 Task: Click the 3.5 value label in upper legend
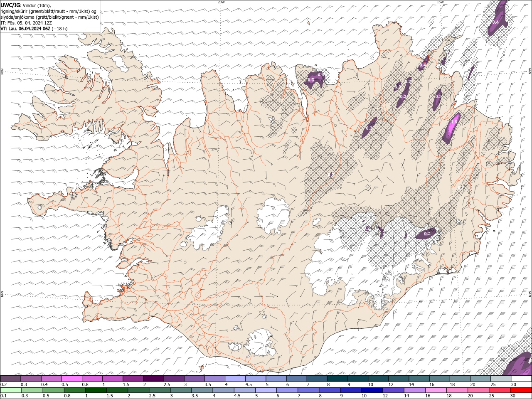[207, 384]
